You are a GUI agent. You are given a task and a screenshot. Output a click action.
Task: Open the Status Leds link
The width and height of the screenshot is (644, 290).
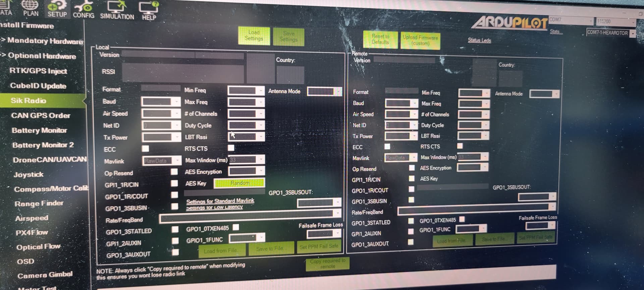pos(479,40)
